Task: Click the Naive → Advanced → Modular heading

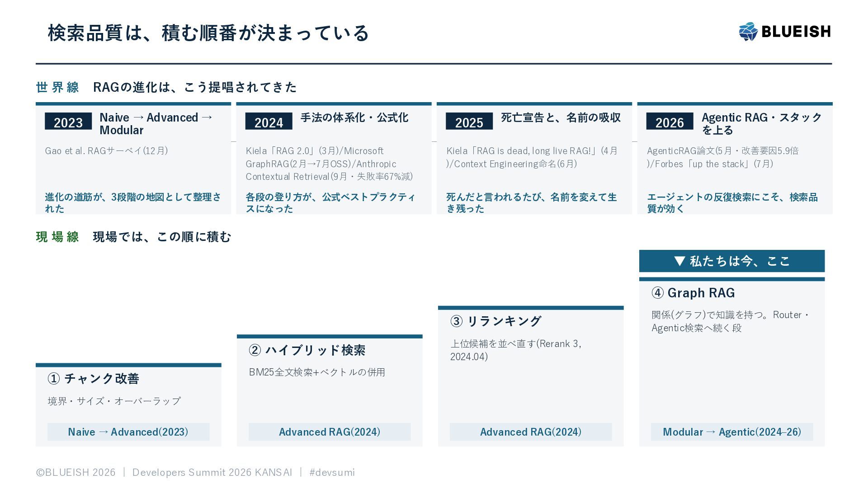Action: click(x=156, y=124)
